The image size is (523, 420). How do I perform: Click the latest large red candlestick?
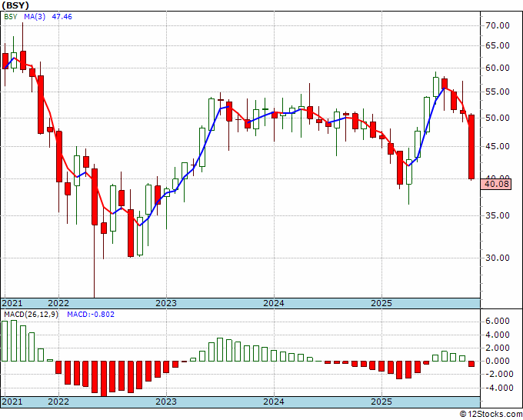pos(471,147)
